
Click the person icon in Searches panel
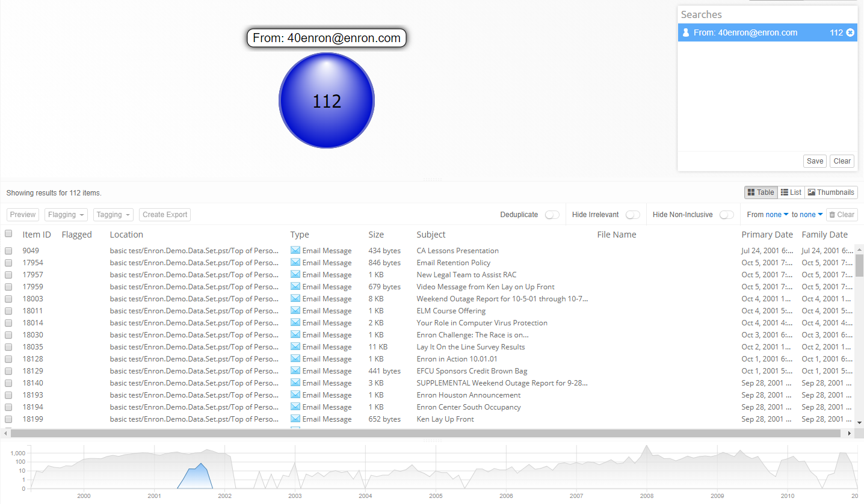[x=686, y=32]
